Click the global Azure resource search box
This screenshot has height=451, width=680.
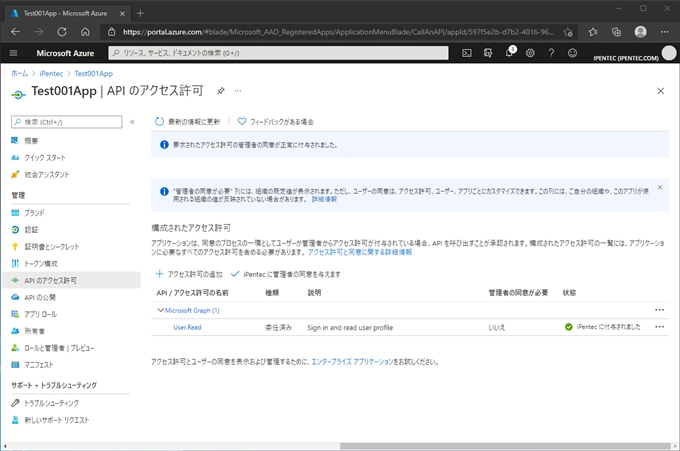(x=278, y=53)
